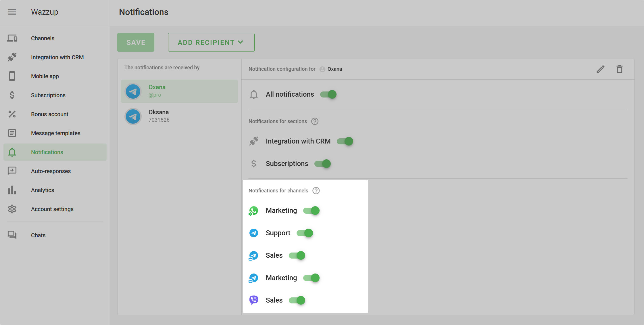The width and height of the screenshot is (644, 325).
Task: Edit recipient Oxana with pencil icon
Action: [x=601, y=69]
